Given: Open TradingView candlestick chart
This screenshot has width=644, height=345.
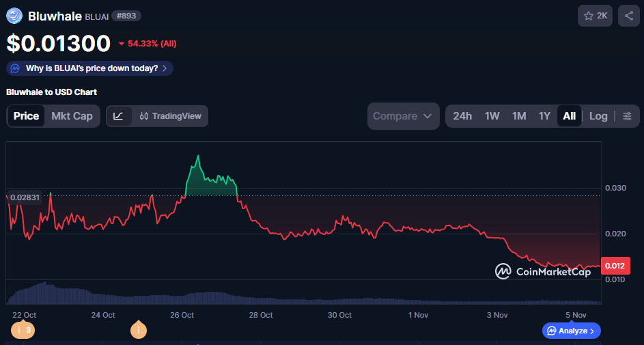Looking at the screenshot, I should click(171, 116).
